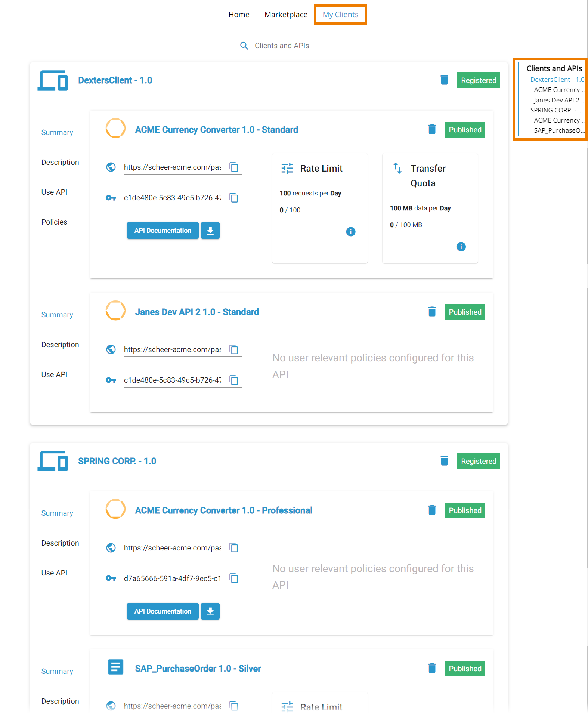The height and width of the screenshot is (713, 588).
Task: Open ACME Currency Converter 1.0 - Professional title
Action: (224, 510)
